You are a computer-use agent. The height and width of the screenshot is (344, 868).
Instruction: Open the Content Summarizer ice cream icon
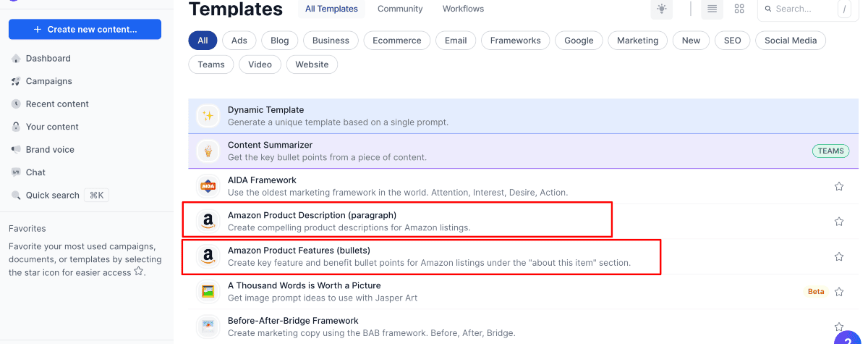click(x=208, y=151)
